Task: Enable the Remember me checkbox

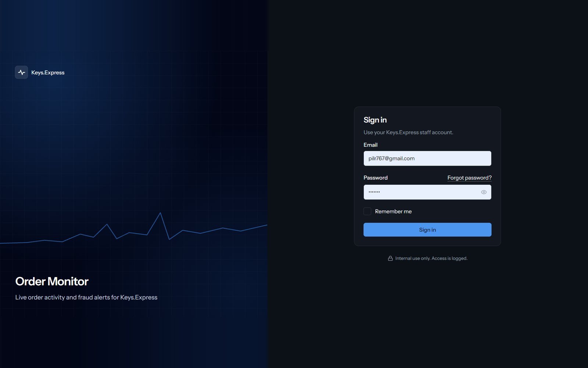Action: point(367,211)
